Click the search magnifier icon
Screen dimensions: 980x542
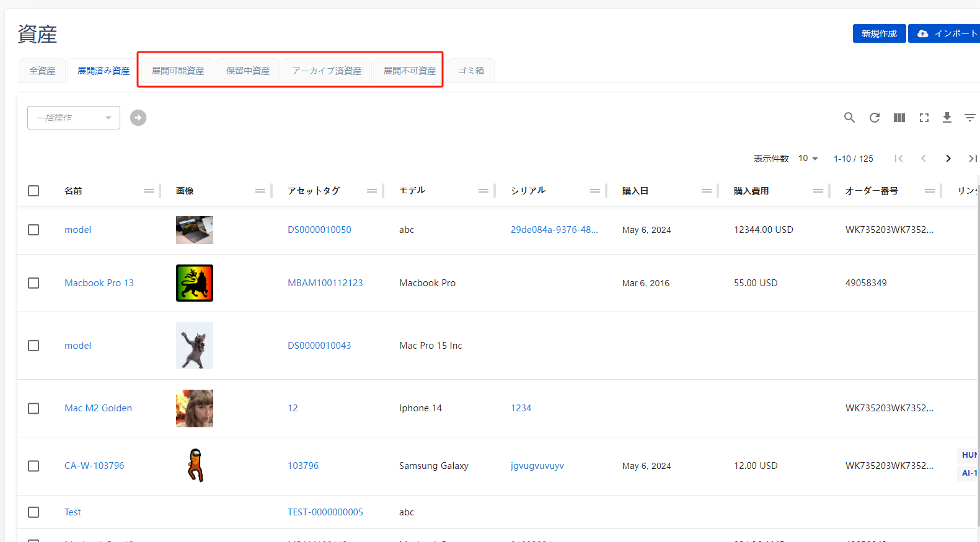click(x=849, y=118)
